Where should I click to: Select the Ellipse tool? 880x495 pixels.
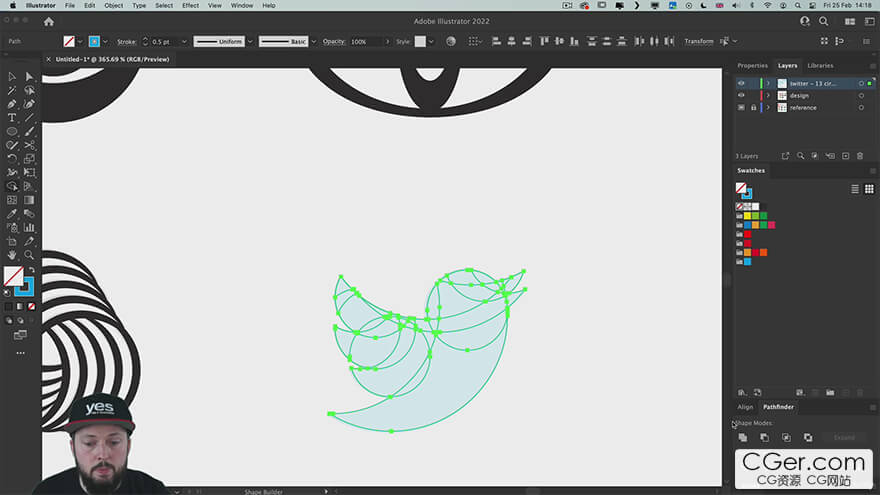coord(12,131)
